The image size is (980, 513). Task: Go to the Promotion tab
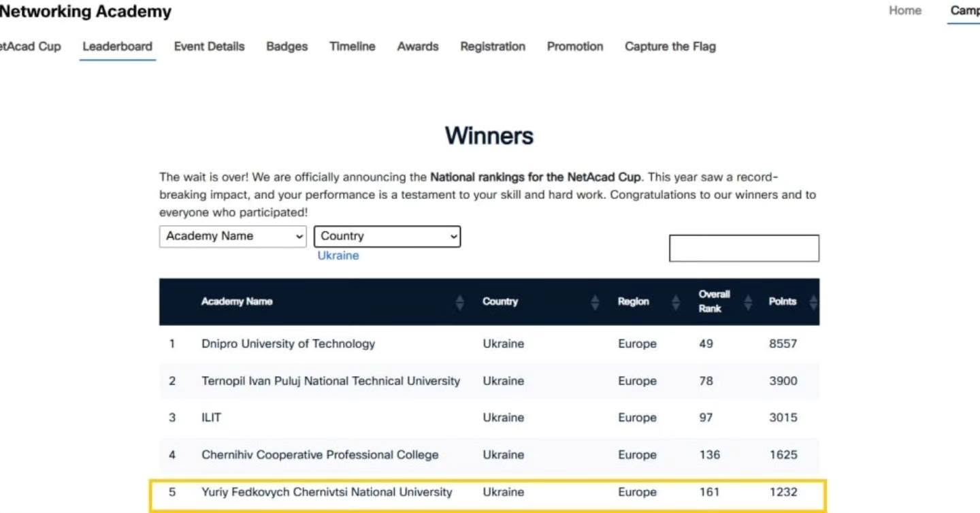[575, 46]
